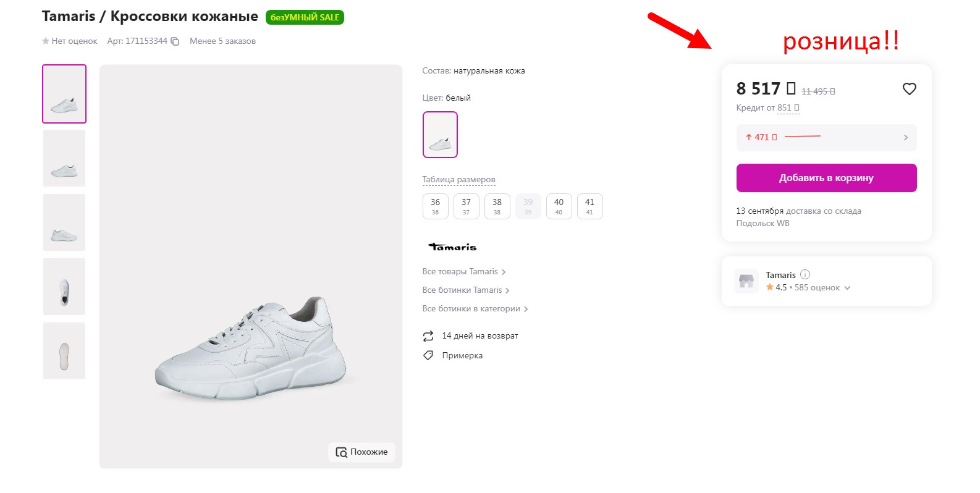The image size is (980, 493).
Task: Click the Менее 5 заказов text
Action: pyautogui.click(x=222, y=41)
